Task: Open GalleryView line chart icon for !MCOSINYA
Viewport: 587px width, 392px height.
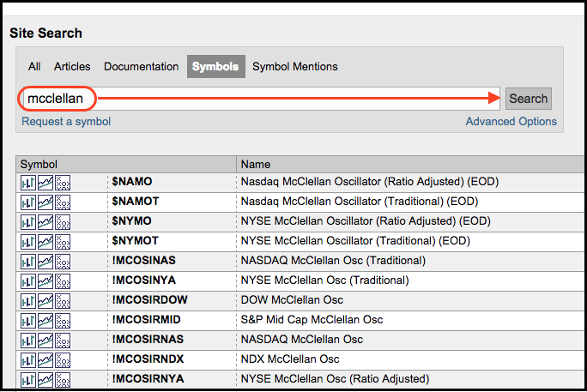Action: tap(45, 281)
